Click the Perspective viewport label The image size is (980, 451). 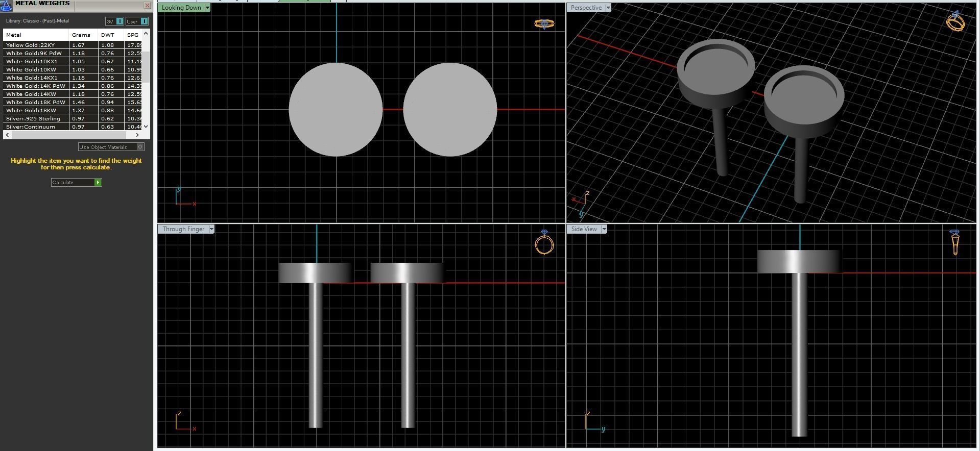click(x=586, y=8)
